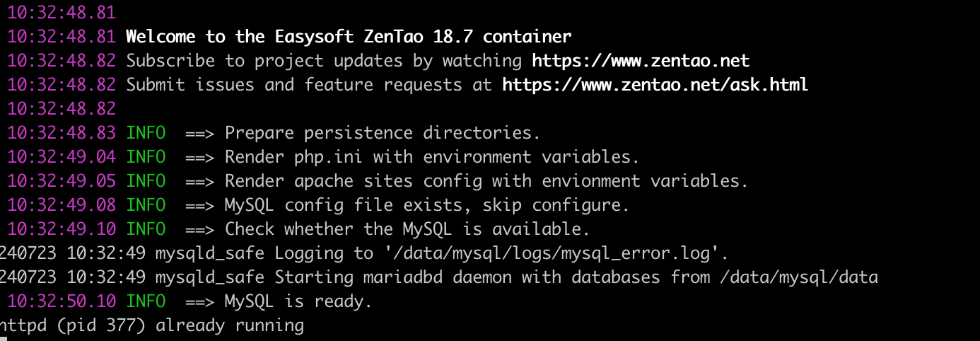Viewport: 980px width, 341px height.
Task: Click the Check whether MySQL is available message
Action: click(x=407, y=229)
